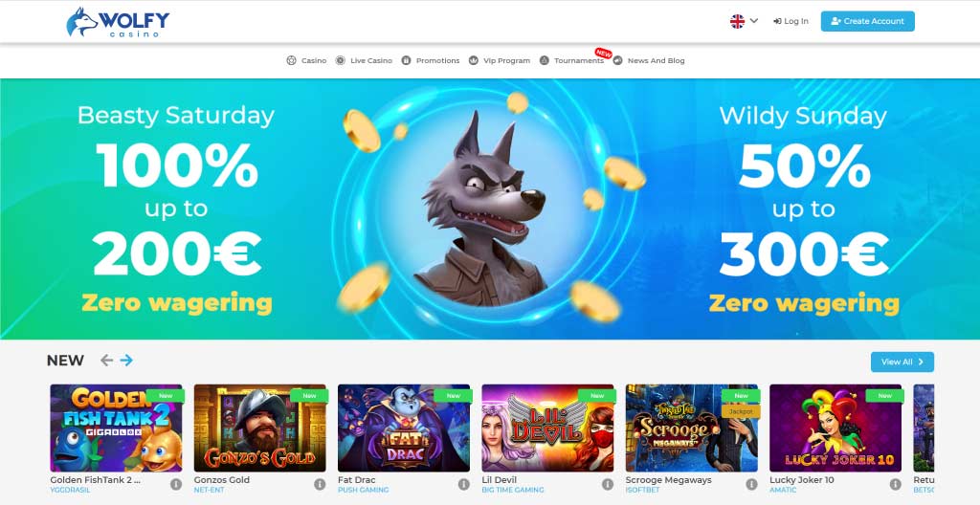The image size is (980, 505).
Task: Go to Live Casino section
Action: coord(364,60)
